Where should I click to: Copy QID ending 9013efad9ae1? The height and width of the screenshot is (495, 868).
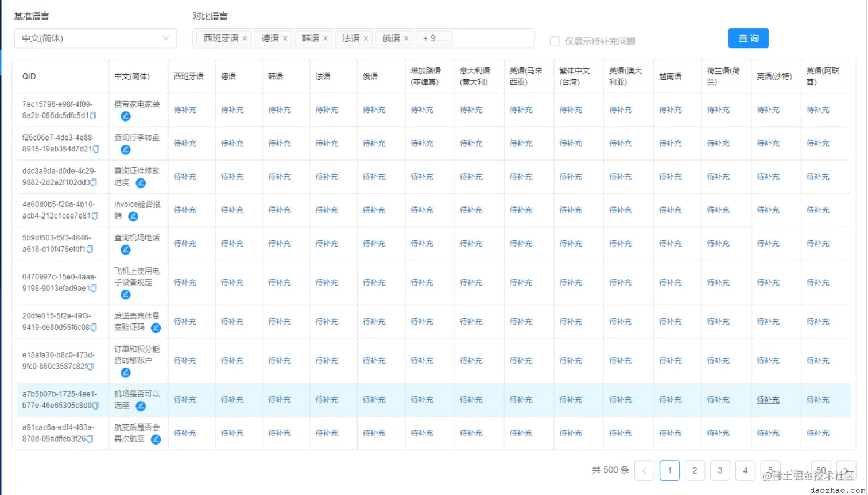[94, 288]
